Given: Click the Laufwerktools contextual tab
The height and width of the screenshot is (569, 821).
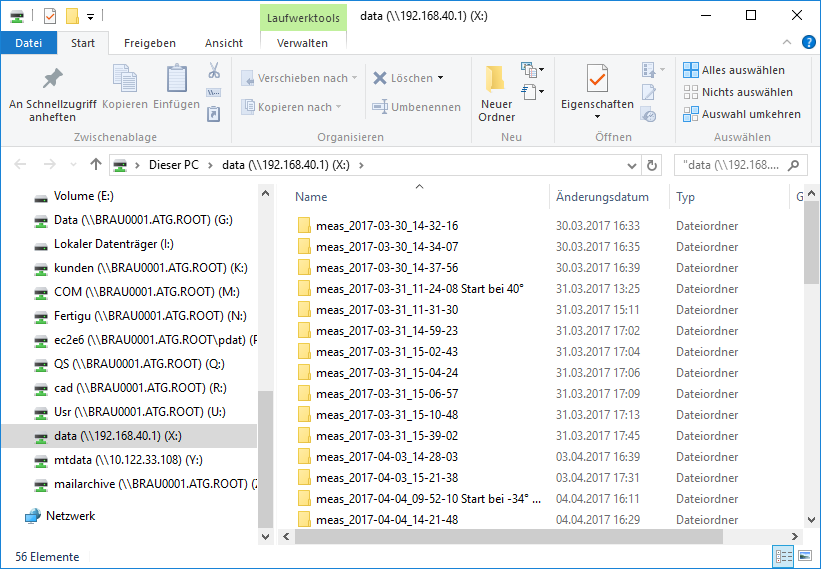Looking at the screenshot, I should pyautogui.click(x=303, y=18).
